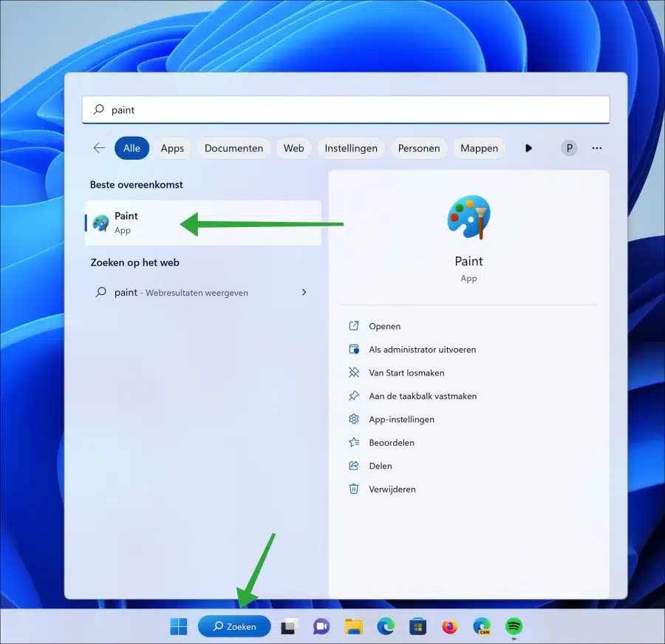Image resolution: width=665 pixels, height=644 pixels.
Task: Open Task View from the taskbar
Action: click(289, 626)
